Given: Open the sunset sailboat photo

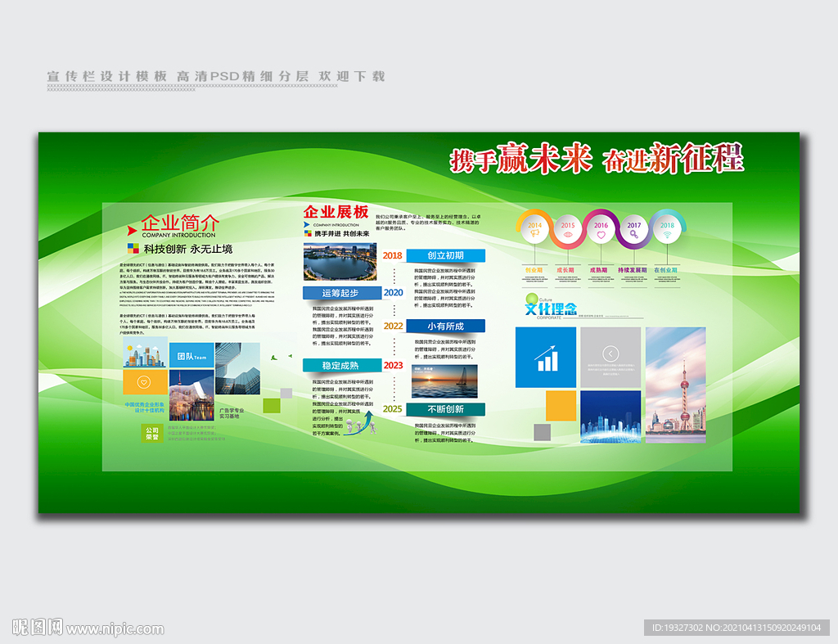Looking at the screenshot, I should tap(444, 381).
